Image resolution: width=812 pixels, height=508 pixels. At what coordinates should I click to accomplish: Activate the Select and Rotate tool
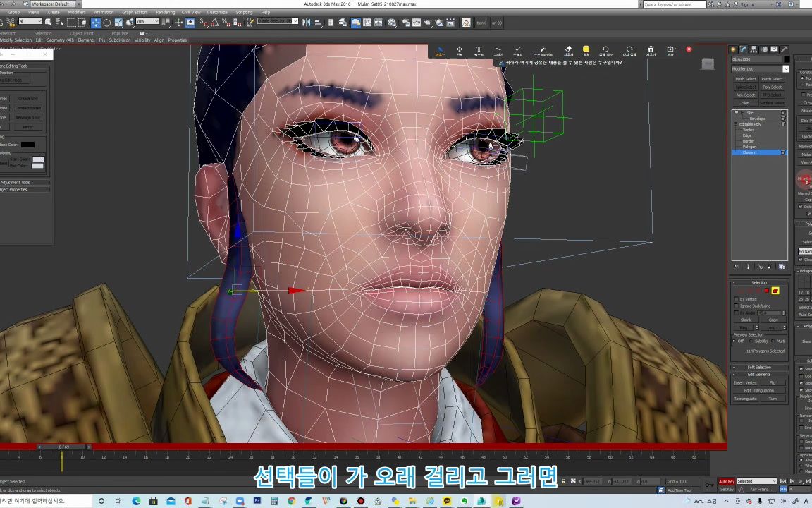107,23
